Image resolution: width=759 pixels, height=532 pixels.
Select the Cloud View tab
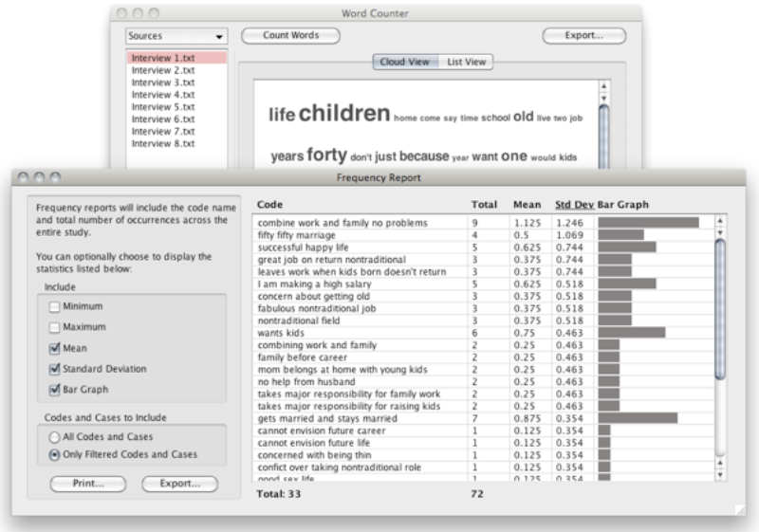[x=405, y=62]
